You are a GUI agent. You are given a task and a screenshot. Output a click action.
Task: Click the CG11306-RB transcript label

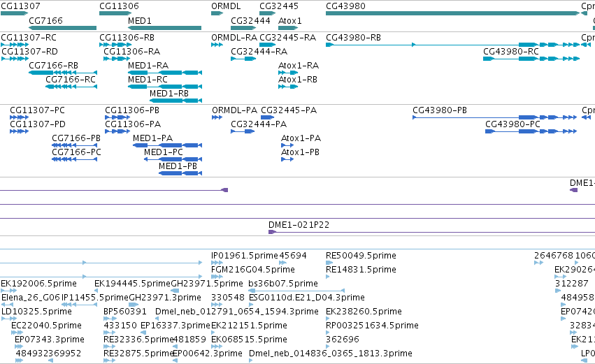[x=127, y=38]
